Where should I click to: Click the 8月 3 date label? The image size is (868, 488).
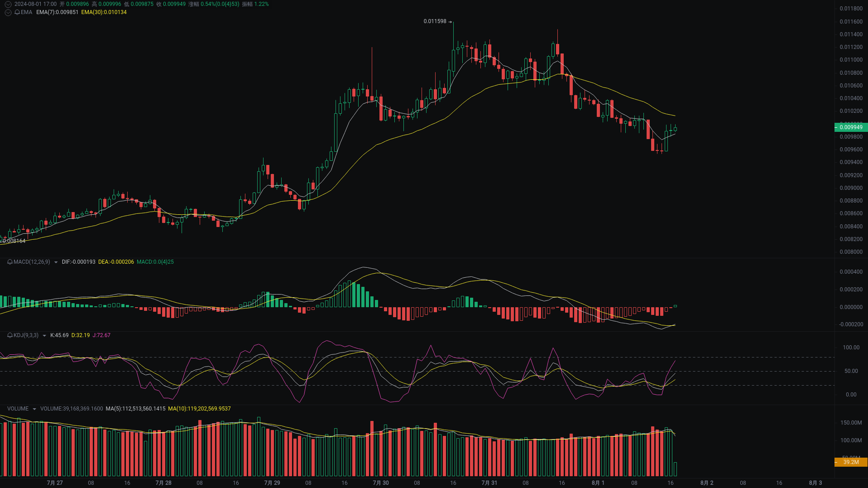(x=815, y=483)
